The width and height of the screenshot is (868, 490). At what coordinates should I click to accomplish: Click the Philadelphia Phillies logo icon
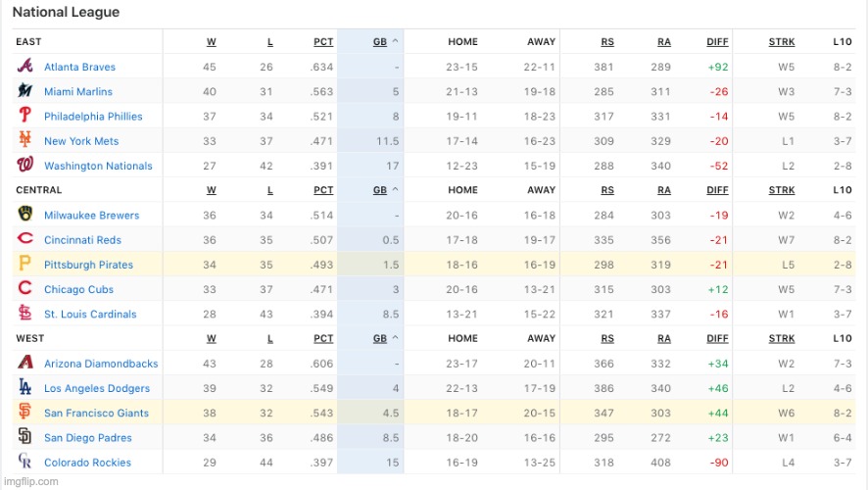(24, 115)
